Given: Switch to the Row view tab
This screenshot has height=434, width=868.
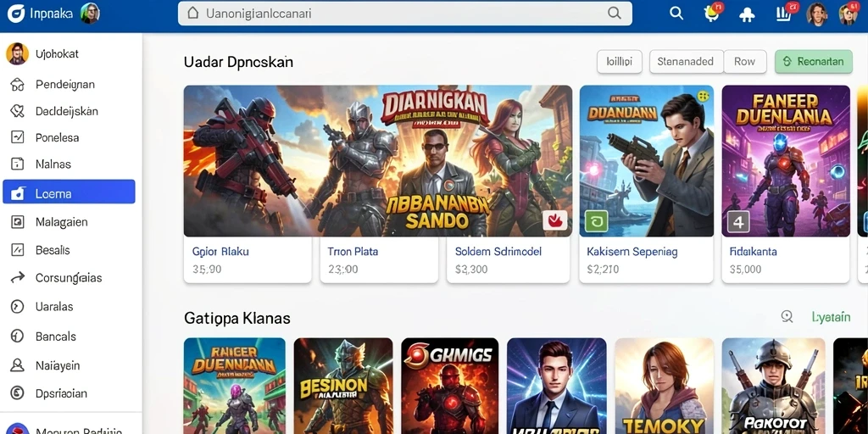Looking at the screenshot, I should point(745,61).
